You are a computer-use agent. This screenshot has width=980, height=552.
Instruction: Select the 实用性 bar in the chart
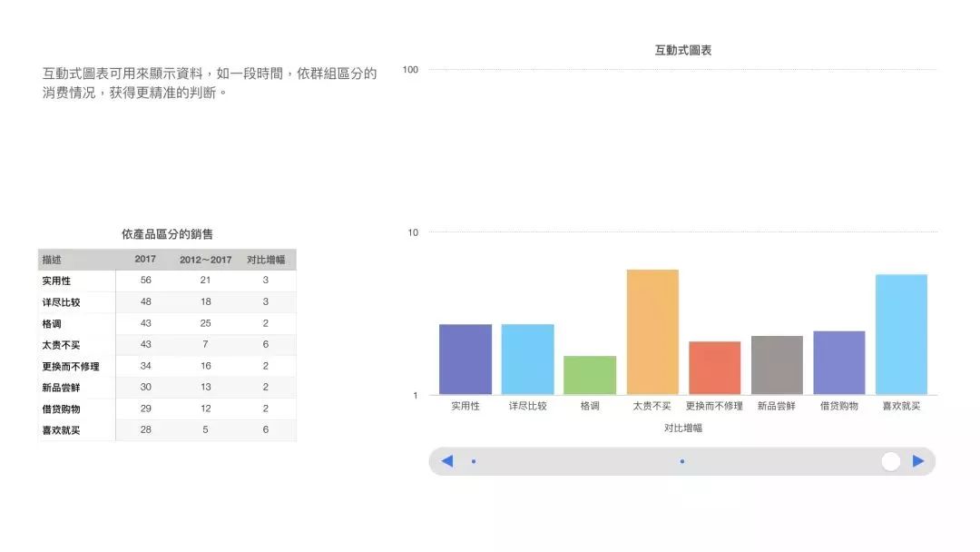(465, 359)
